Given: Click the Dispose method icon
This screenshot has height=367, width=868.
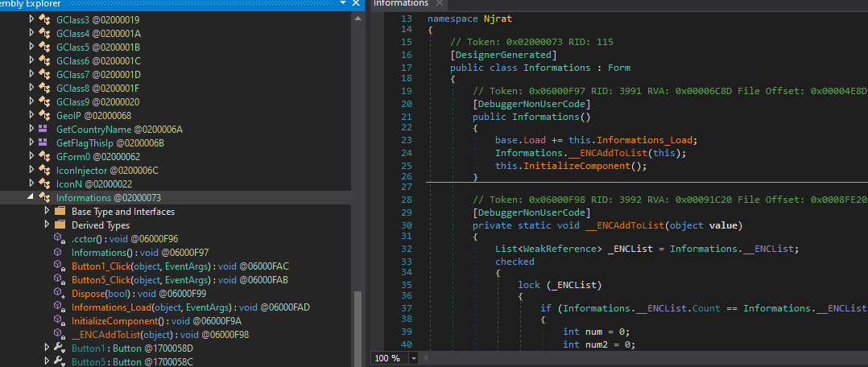Looking at the screenshot, I should [59, 294].
